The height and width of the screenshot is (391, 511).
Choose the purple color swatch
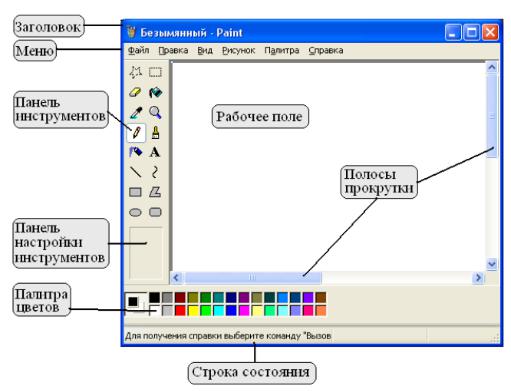pyautogui.click(x=244, y=297)
